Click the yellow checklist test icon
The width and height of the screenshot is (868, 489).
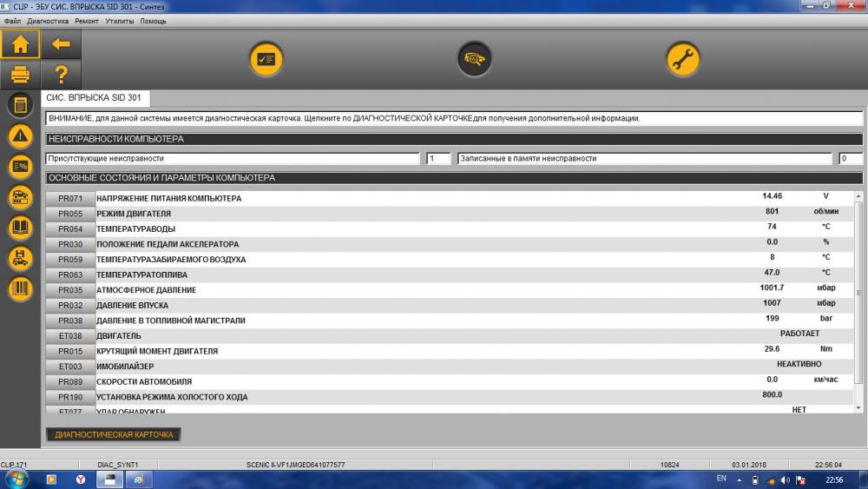tap(266, 59)
